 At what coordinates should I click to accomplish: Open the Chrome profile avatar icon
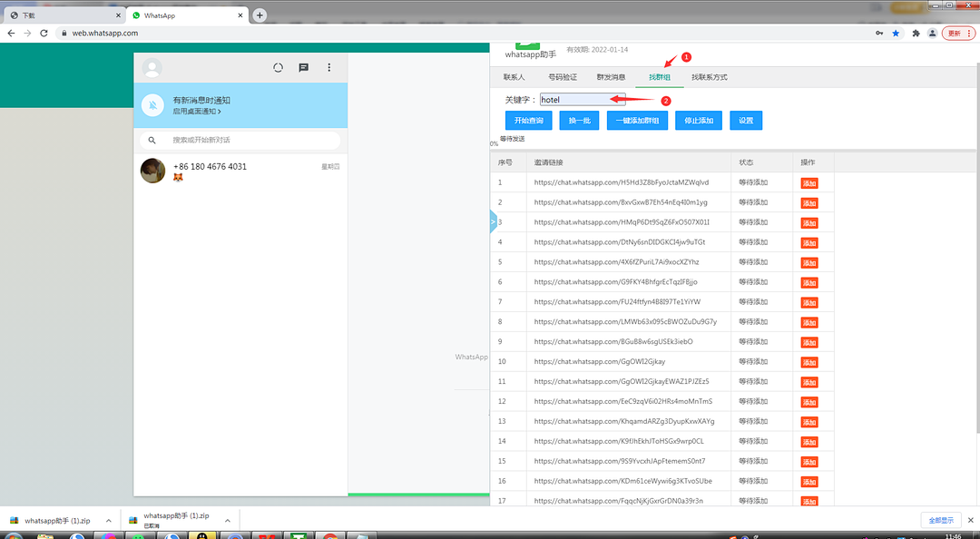tap(932, 34)
